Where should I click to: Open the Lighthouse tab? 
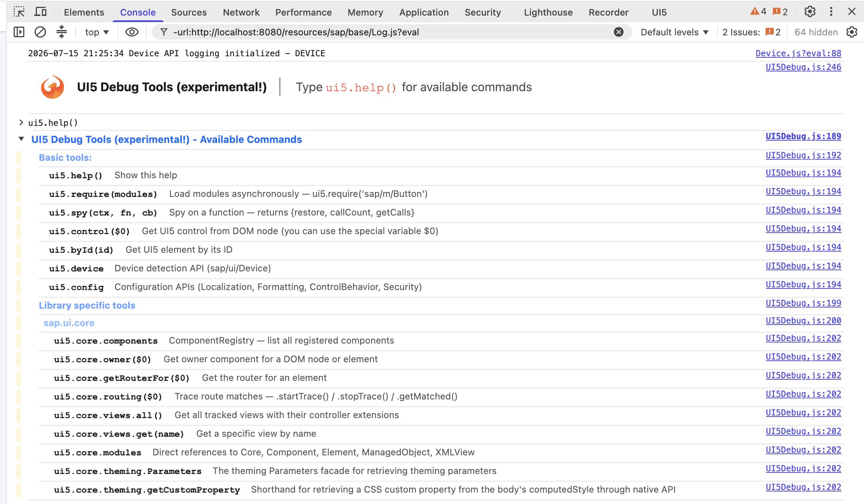click(548, 12)
